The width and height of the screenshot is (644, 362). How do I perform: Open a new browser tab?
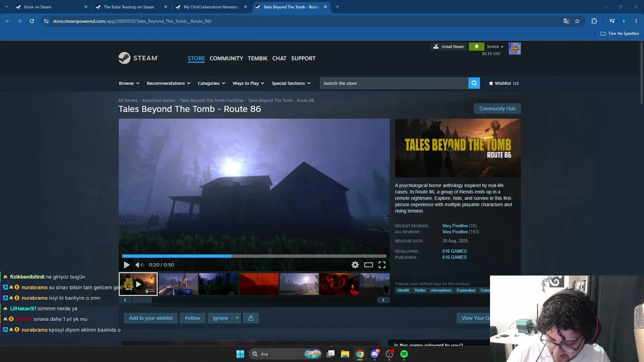(x=337, y=7)
